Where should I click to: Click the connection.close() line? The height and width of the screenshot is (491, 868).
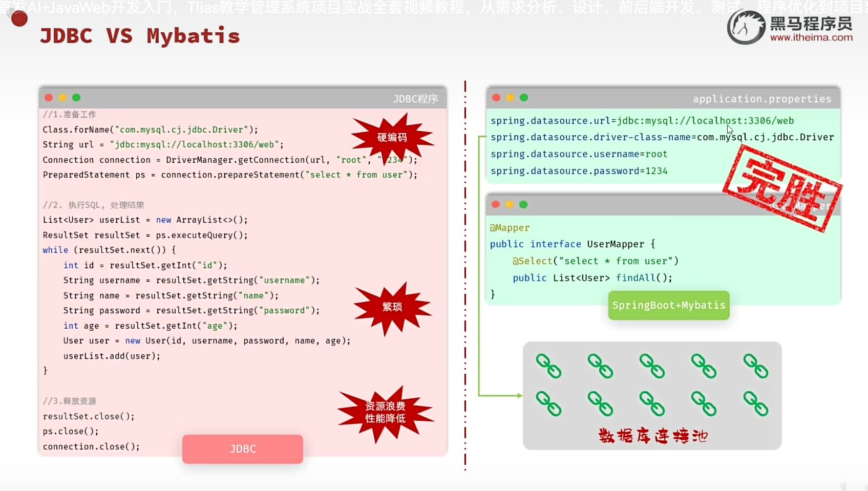[91, 446]
